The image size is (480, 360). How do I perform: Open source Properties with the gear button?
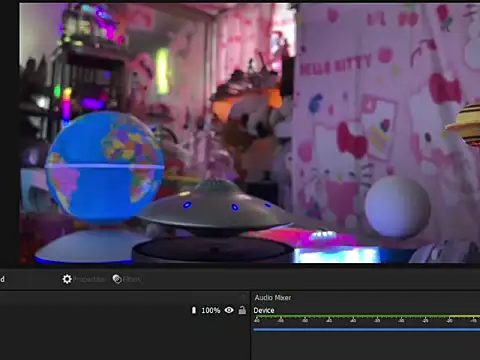click(x=83, y=279)
